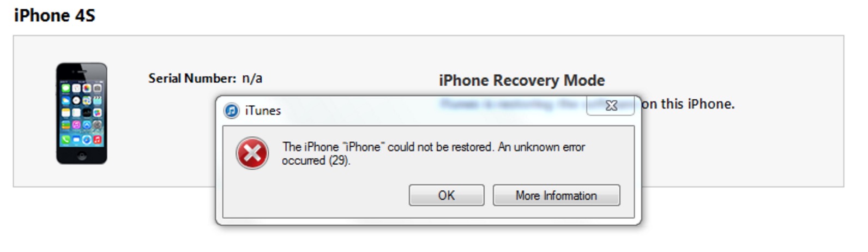
Task: Select the iPhone 4S device image
Action: click(x=82, y=113)
